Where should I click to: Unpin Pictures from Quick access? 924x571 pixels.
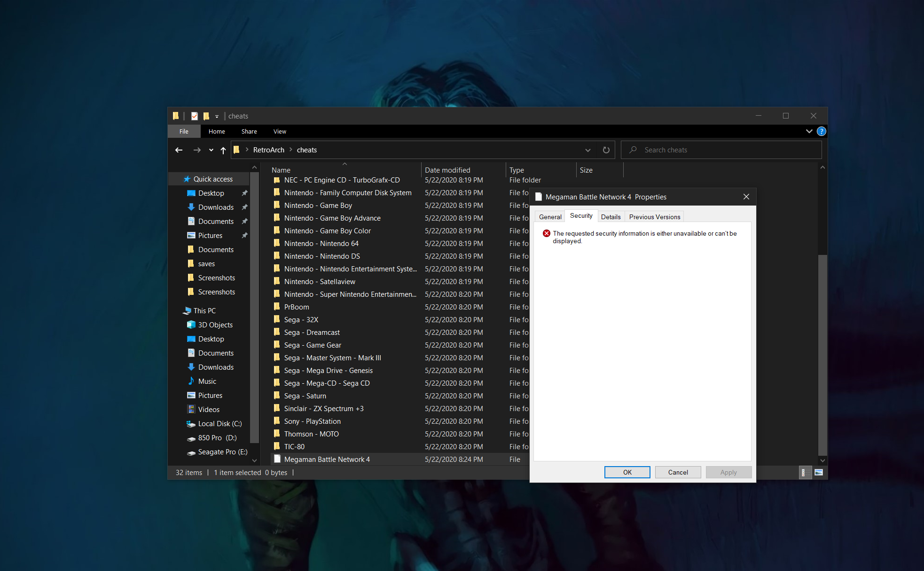pos(244,235)
